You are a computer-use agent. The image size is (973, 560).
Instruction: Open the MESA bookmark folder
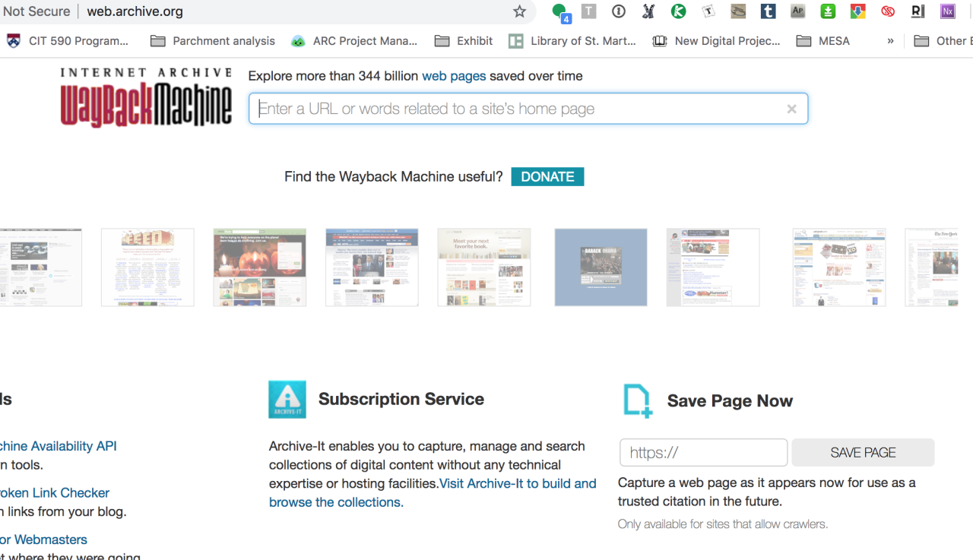point(823,41)
